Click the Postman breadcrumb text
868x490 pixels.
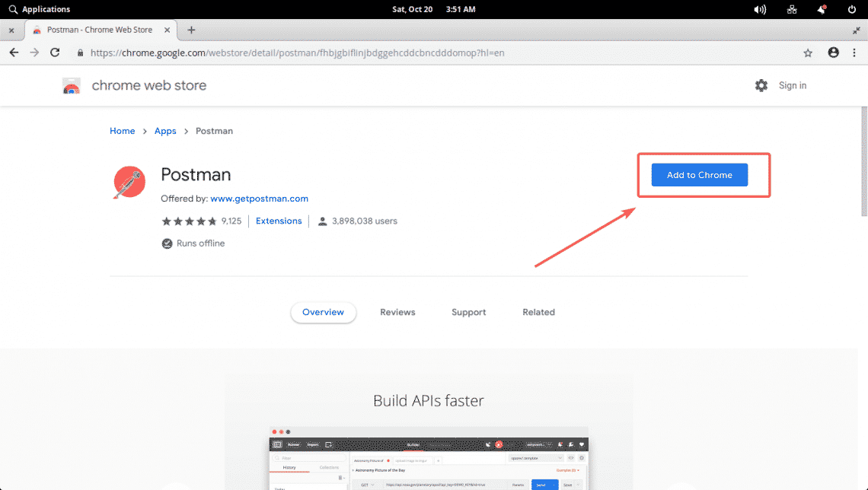[214, 131]
